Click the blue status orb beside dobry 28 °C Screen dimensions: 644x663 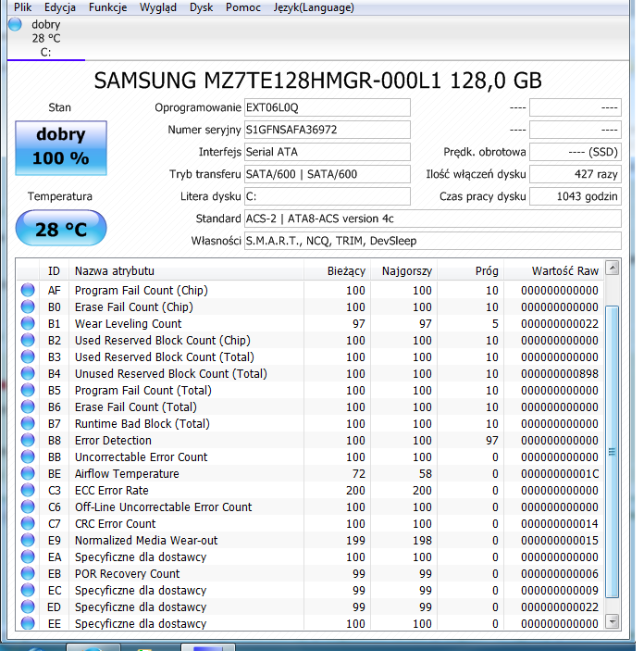[15, 24]
